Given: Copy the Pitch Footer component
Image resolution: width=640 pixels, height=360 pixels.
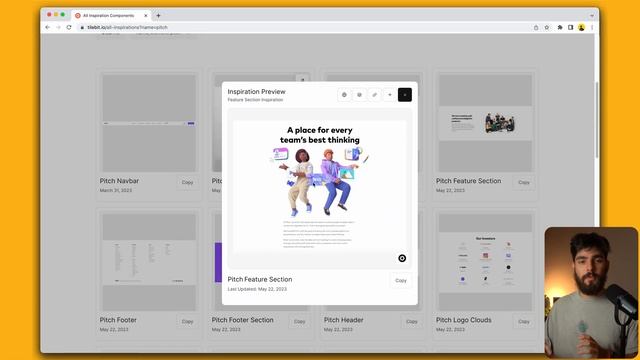Looking at the screenshot, I should (187, 322).
